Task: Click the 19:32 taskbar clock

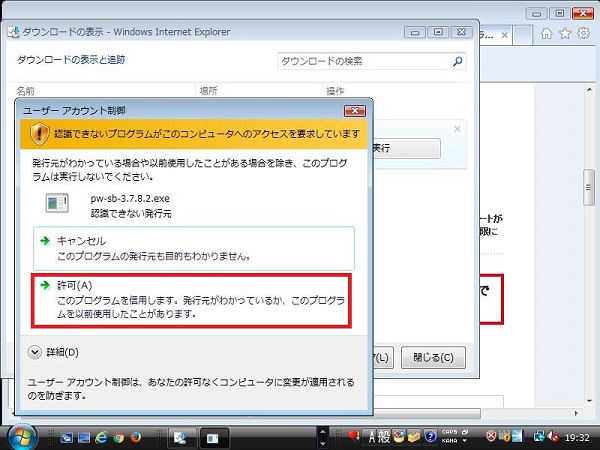Action: pos(577,437)
